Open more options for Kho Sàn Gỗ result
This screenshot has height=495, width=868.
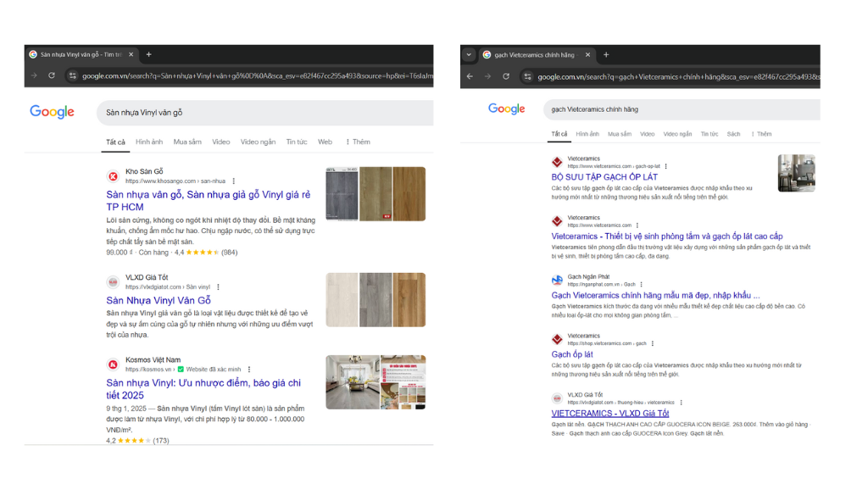pos(234,181)
